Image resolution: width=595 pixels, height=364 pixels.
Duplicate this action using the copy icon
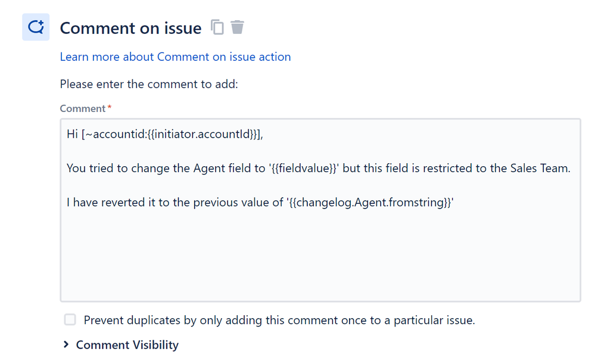(x=217, y=27)
